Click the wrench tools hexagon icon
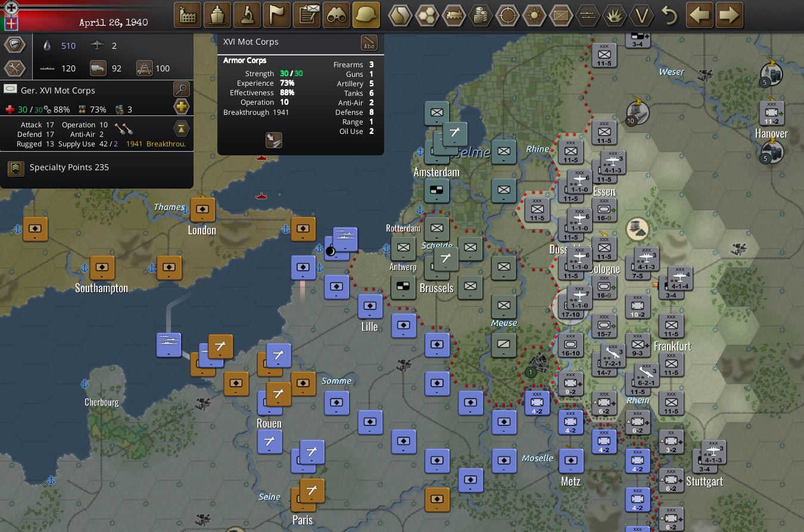 [15, 68]
